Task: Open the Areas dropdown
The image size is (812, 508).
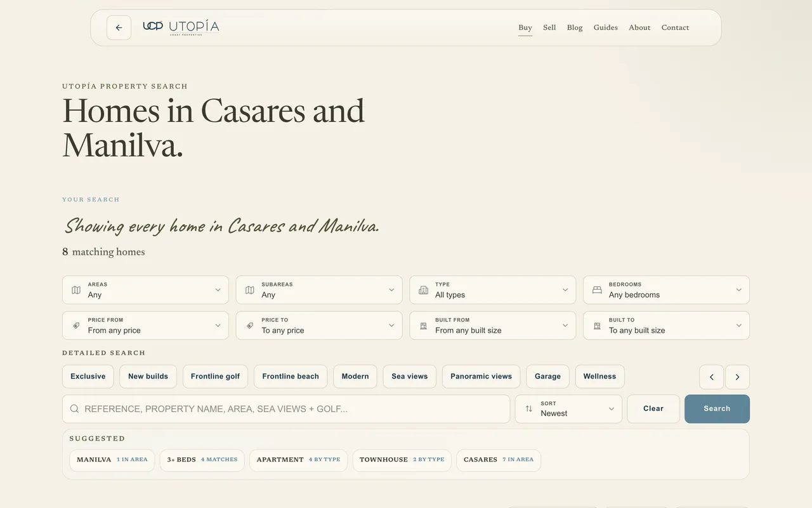Action: 145,290
